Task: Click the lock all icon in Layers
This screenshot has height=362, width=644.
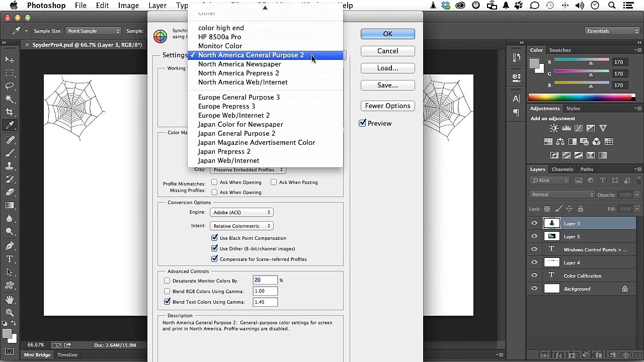Action: pos(581,209)
